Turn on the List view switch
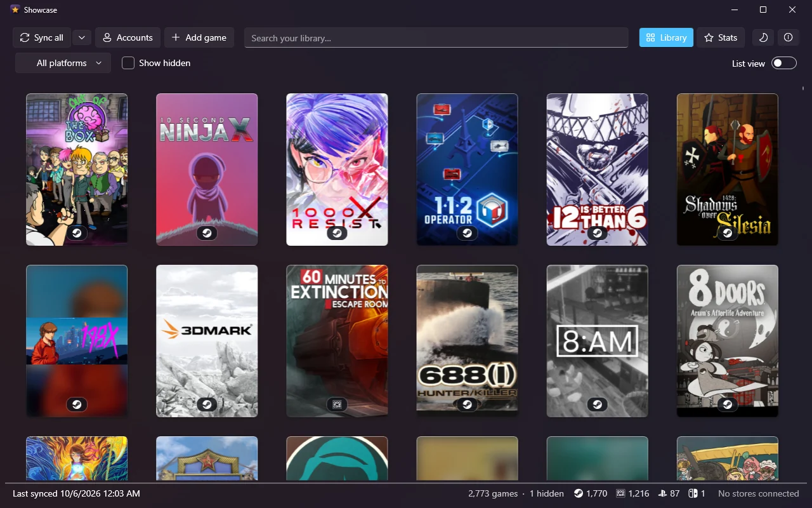 pyautogui.click(x=783, y=63)
